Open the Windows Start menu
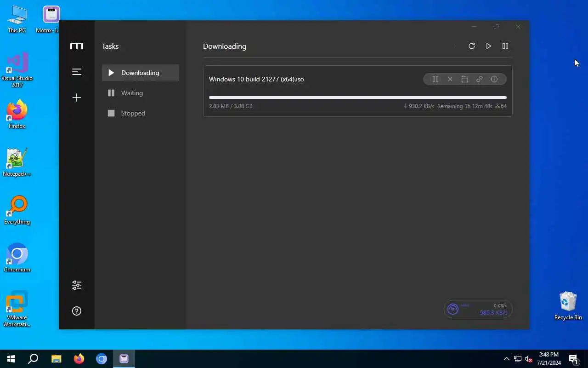 coord(11,359)
